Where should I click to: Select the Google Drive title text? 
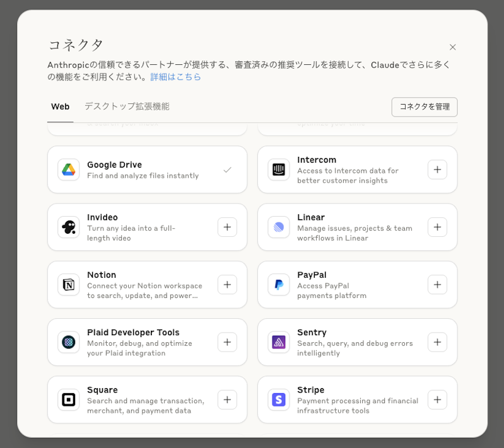tap(114, 164)
